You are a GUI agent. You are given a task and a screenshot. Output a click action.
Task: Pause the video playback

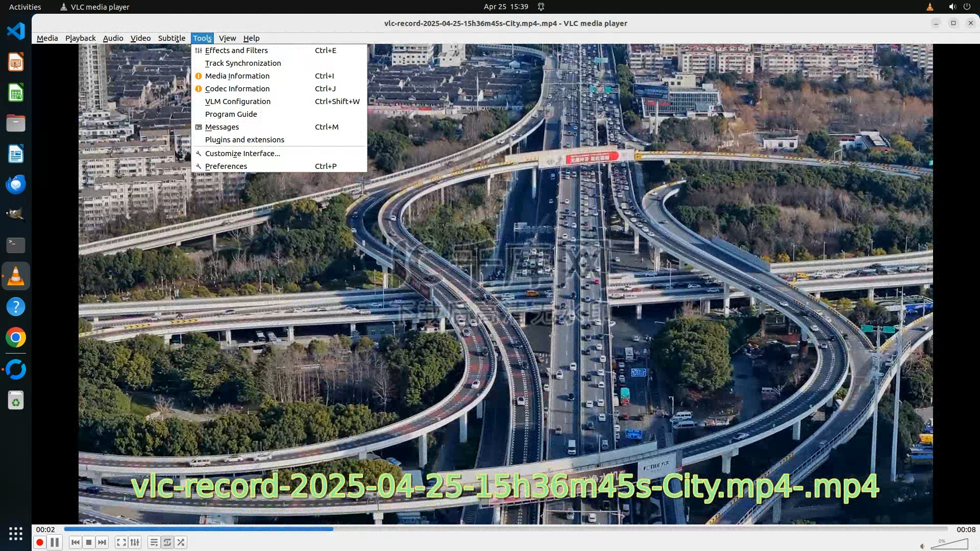pyautogui.click(x=55, y=542)
